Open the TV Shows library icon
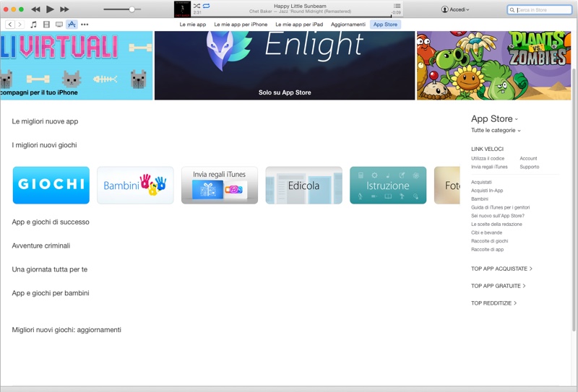This screenshot has width=578, height=392. click(59, 25)
